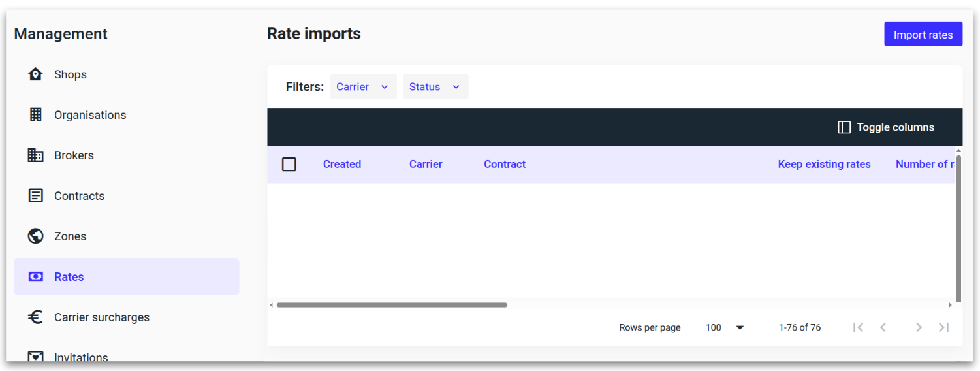Jump to the last page arrow
The image size is (980, 371).
tap(943, 327)
